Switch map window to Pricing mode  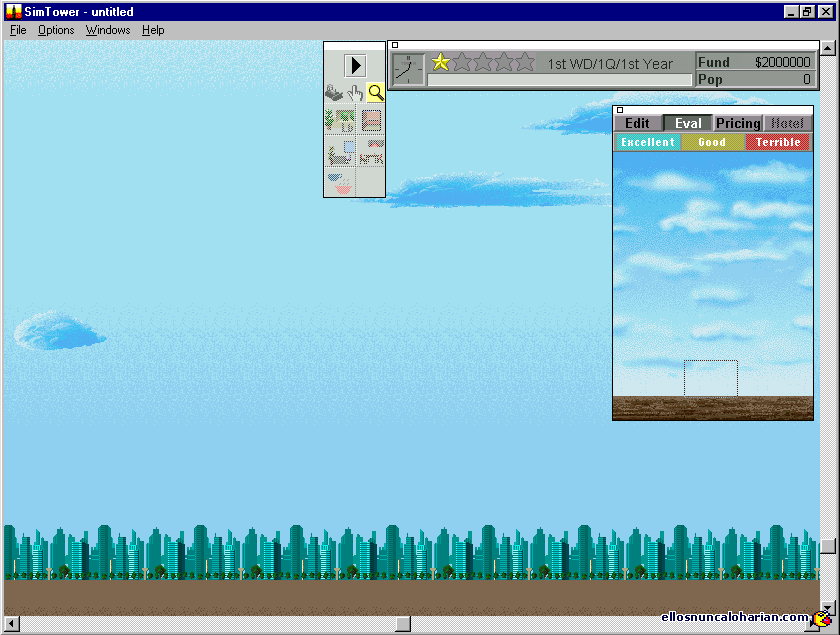point(738,123)
